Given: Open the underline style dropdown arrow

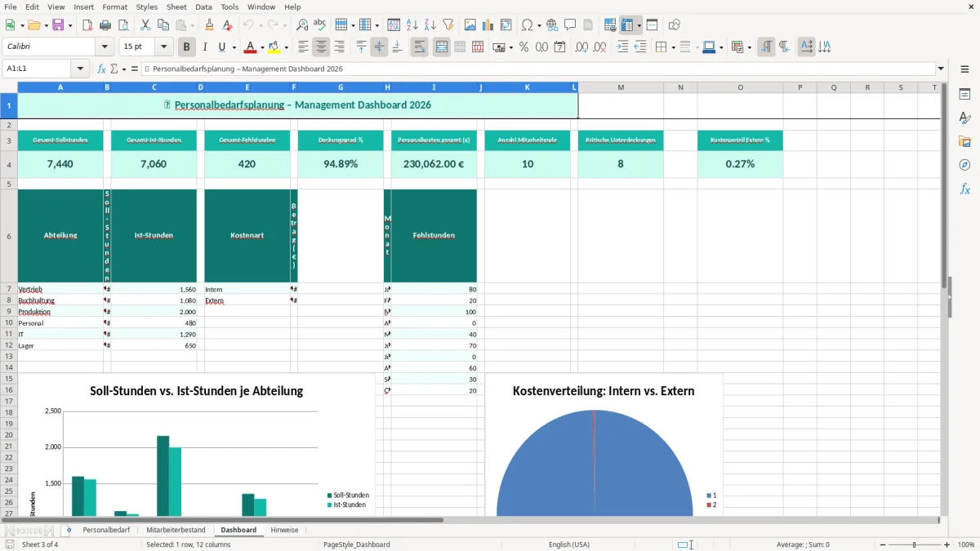Looking at the screenshot, I should 234,47.
